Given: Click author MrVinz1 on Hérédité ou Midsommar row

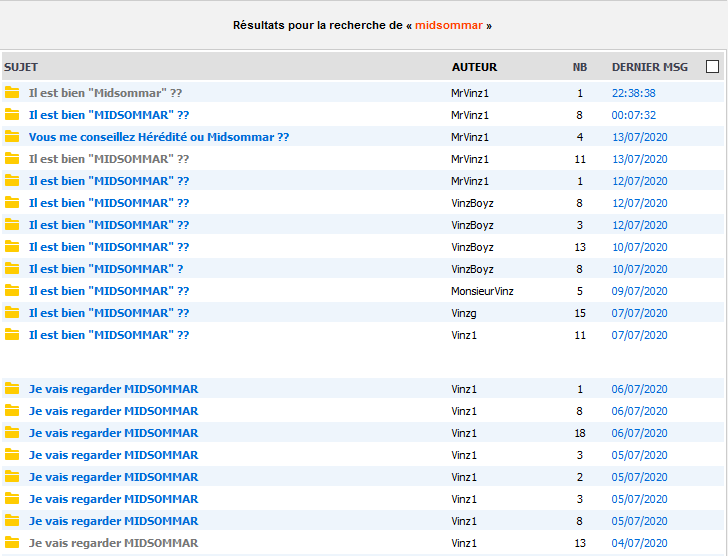Looking at the screenshot, I should [x=470, y=137].
